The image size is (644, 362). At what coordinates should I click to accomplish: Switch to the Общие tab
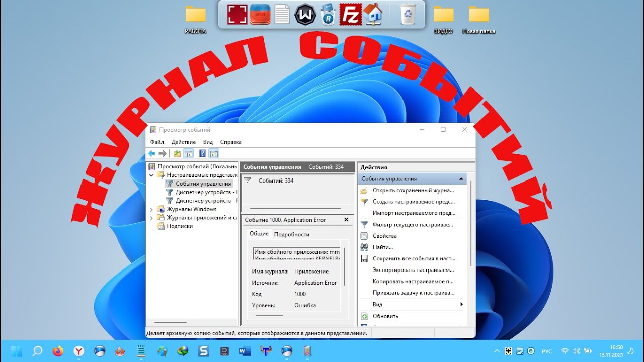tap(259, 234)
